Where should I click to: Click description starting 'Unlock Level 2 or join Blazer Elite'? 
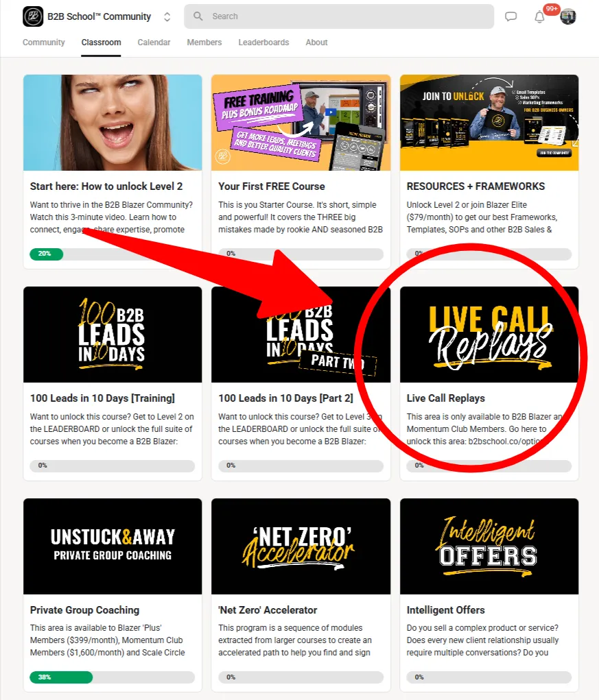(482, 217)
